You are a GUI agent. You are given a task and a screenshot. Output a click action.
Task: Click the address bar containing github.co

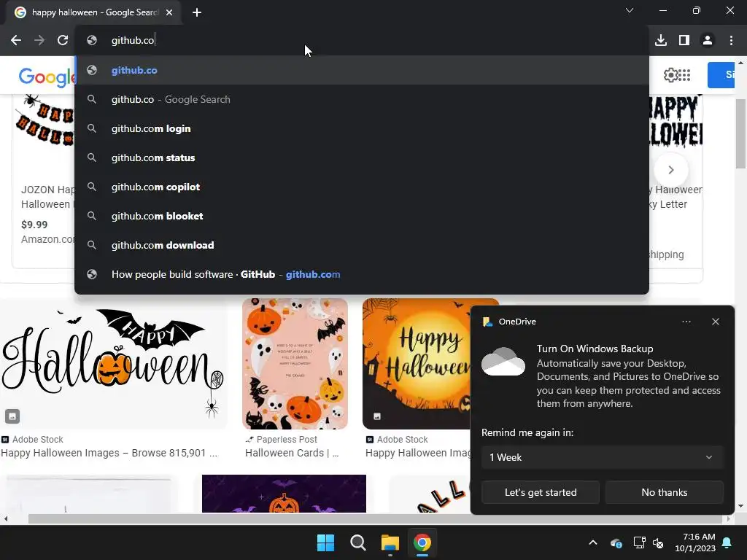tap(362, 41)
